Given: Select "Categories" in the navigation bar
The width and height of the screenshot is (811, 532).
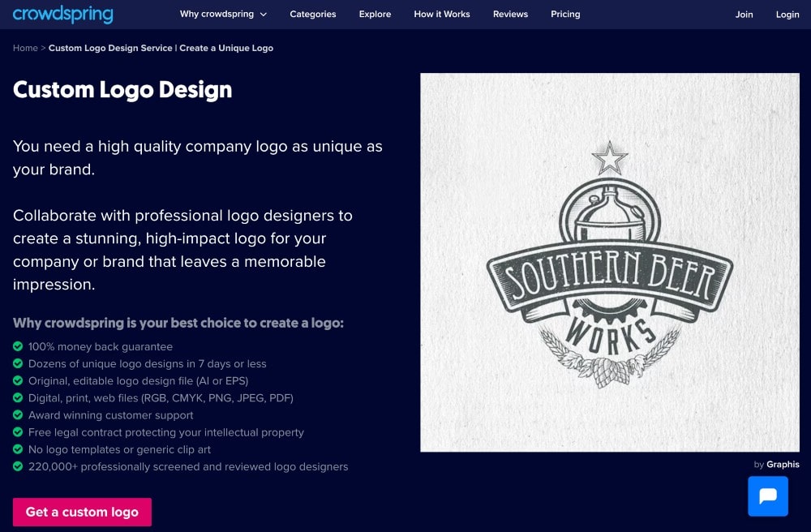Looking at the screenshot, I should tap(312, 14).
